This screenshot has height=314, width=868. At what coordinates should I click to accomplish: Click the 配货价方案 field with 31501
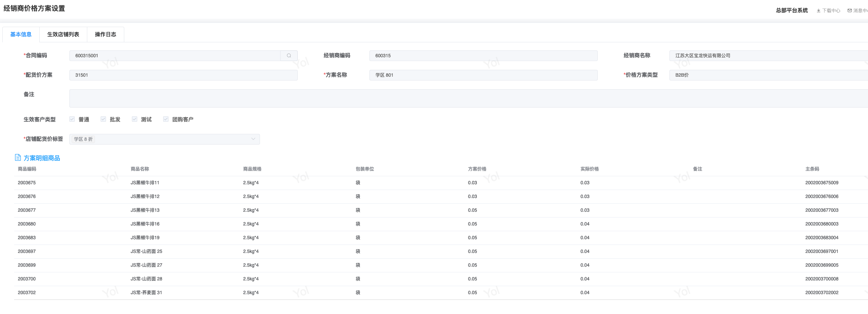(x=183, y=75)
